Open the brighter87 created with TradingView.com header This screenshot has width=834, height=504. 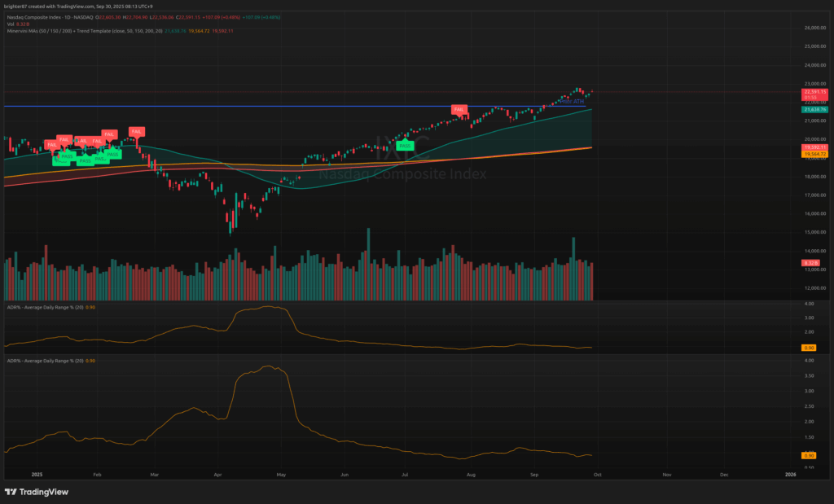(78, 7)
